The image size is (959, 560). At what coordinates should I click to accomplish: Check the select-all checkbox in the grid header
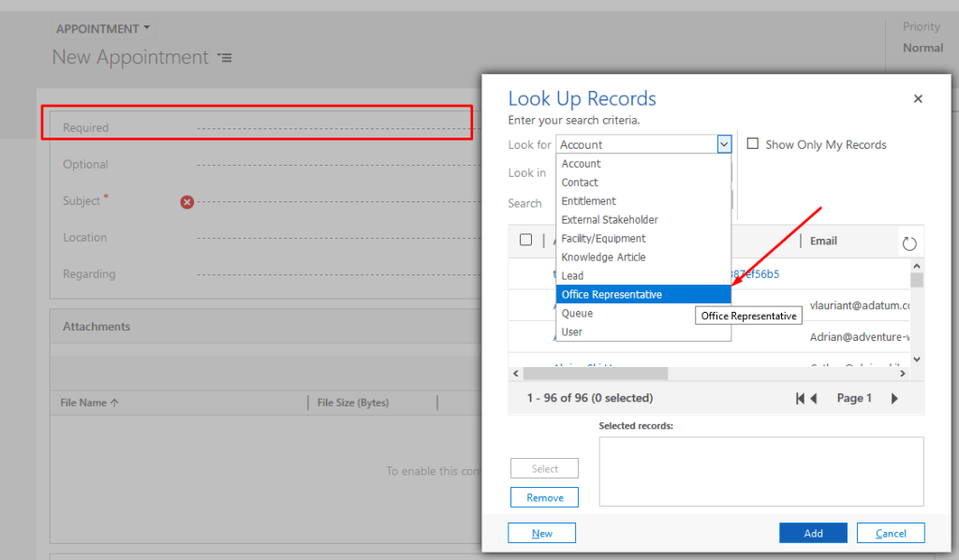[525, 240]
